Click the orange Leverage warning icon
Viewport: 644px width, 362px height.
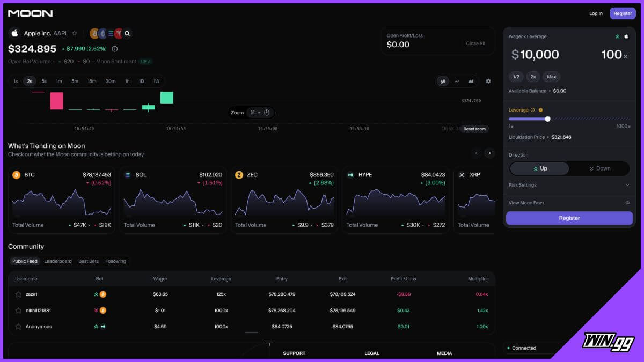tap(540, 110)
